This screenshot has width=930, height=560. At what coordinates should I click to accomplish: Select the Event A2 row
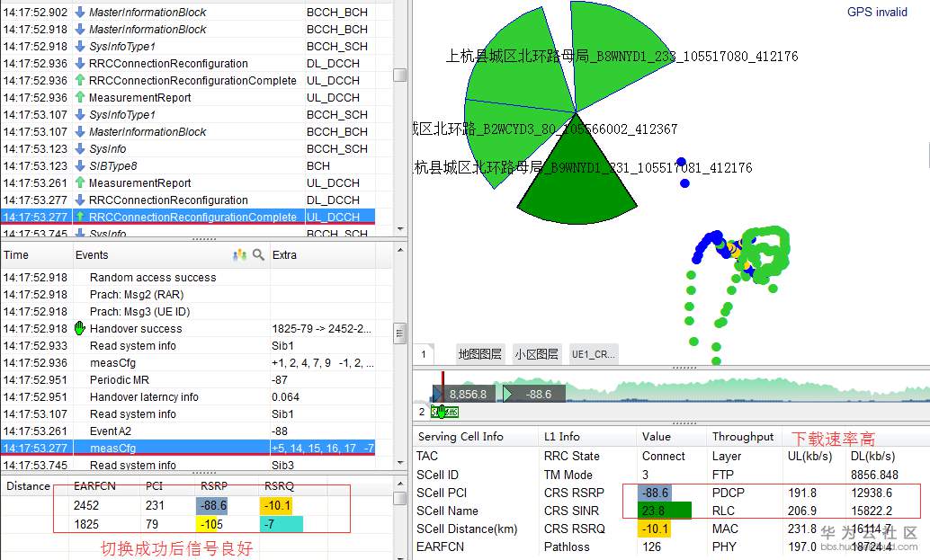(x=188, y=431)
